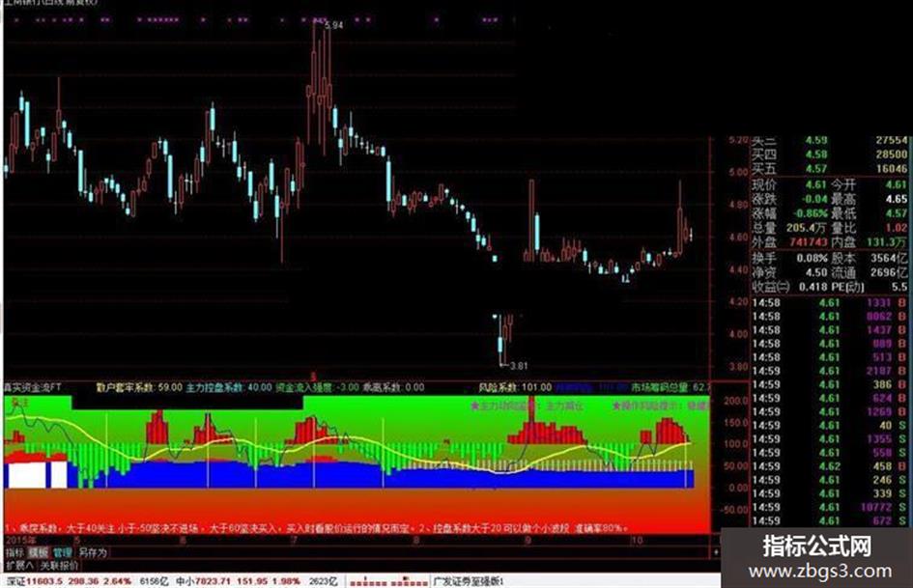Click the 广发证券至强版1 status label

(x=469, y=581)
